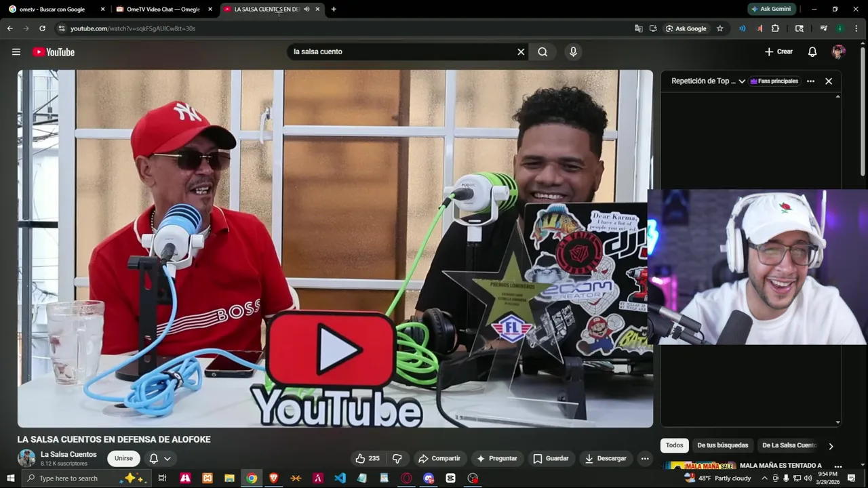Clear the search box text

coord(521,52)
